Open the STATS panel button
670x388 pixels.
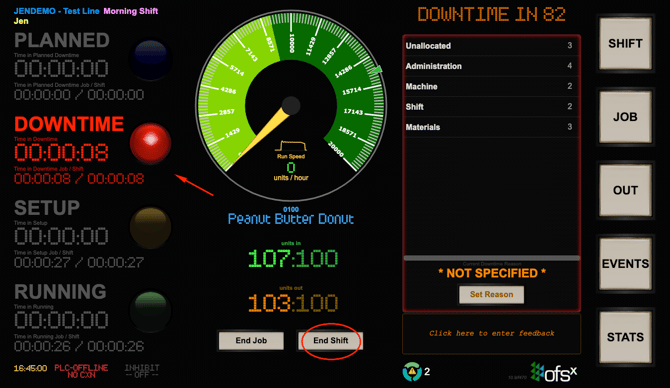625,337
